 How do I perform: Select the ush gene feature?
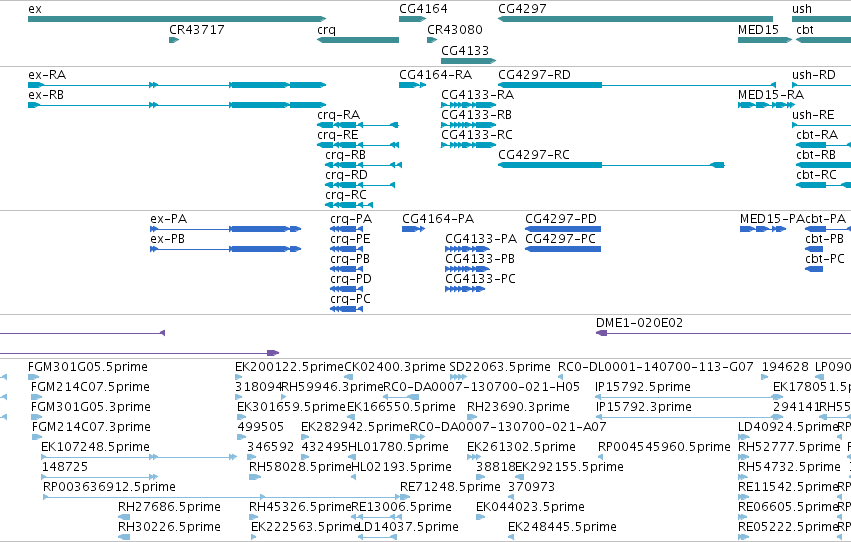tap(822, 19)
